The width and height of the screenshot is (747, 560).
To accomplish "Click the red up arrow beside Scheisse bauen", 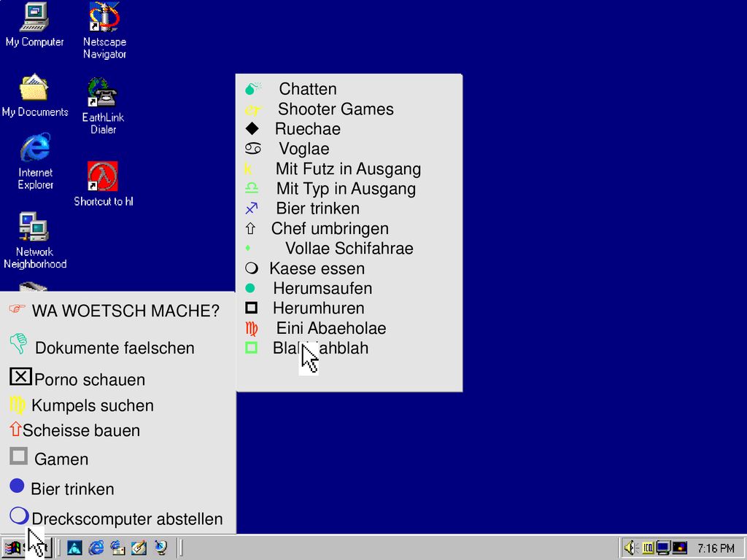I will click(x=15, y=429).
